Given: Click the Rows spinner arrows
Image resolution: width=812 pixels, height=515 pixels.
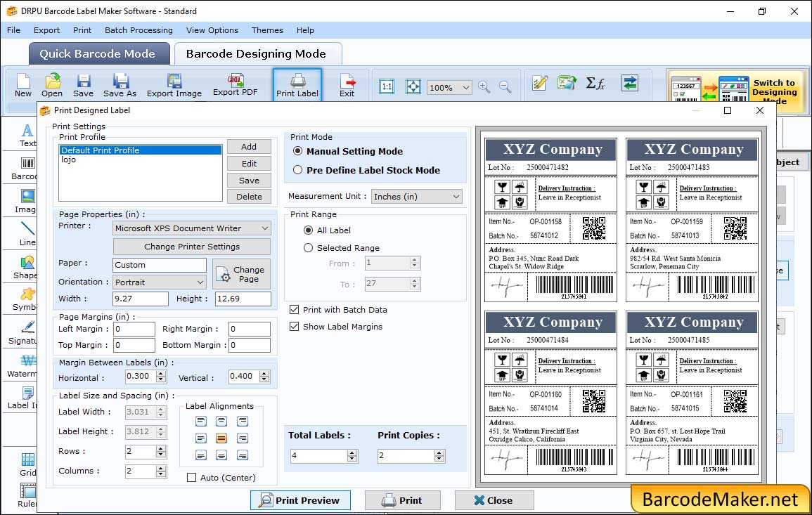Looking at the screenshot, I should [161, 452].
